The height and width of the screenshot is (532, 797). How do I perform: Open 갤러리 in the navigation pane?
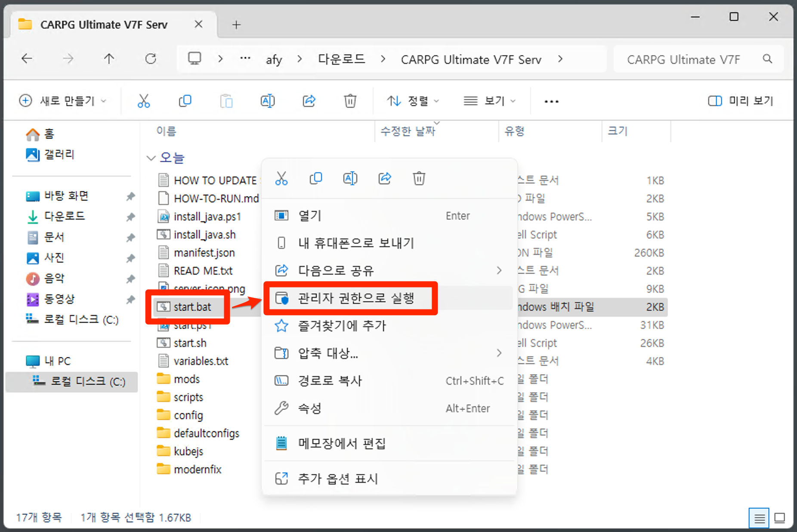click(x=50, y=155)
